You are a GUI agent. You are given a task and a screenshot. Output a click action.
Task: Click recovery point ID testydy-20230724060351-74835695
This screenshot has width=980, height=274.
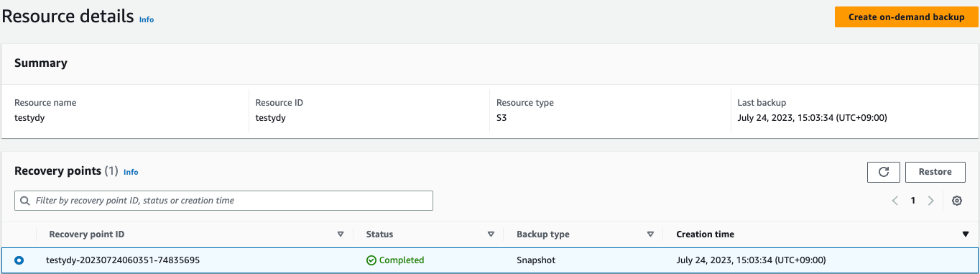click(x=122, y=260)
